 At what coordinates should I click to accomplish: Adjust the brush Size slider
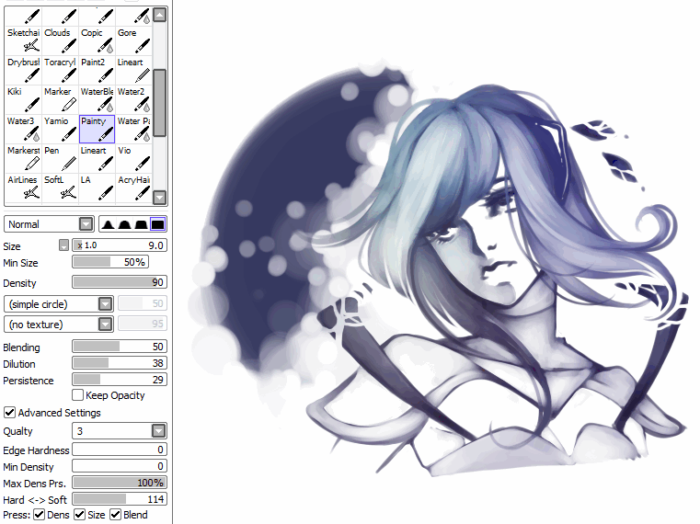(x=119, y=245)
